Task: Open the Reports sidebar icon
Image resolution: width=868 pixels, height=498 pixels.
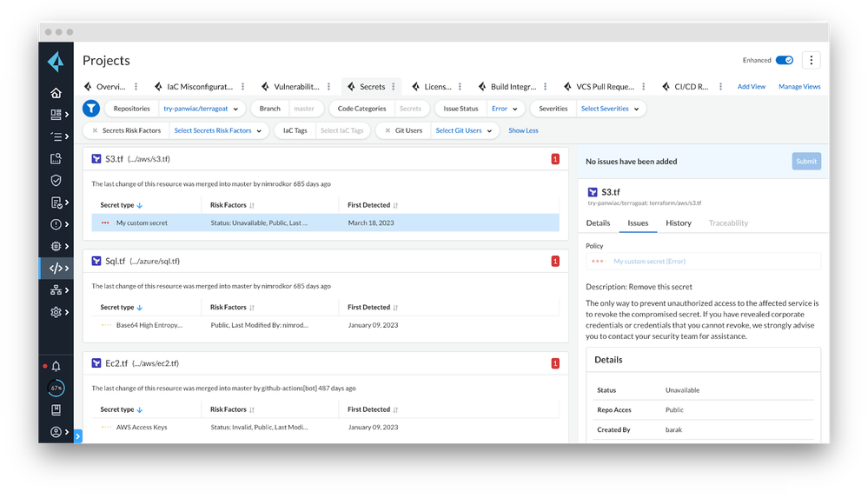Action: (x=56, y=203)
